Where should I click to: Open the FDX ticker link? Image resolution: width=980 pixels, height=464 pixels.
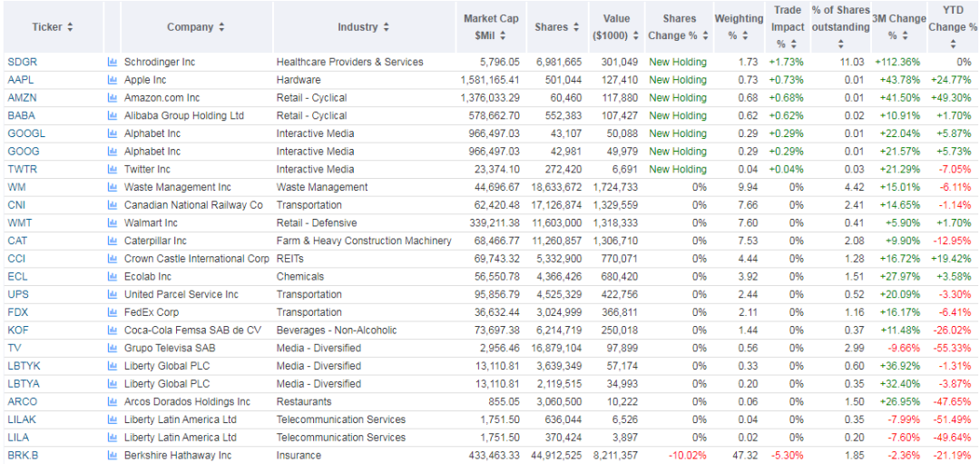click(x=16, y=312)
